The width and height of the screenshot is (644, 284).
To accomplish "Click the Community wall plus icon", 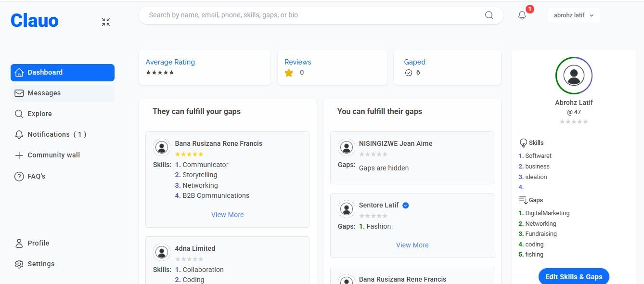I will [19, 155].
